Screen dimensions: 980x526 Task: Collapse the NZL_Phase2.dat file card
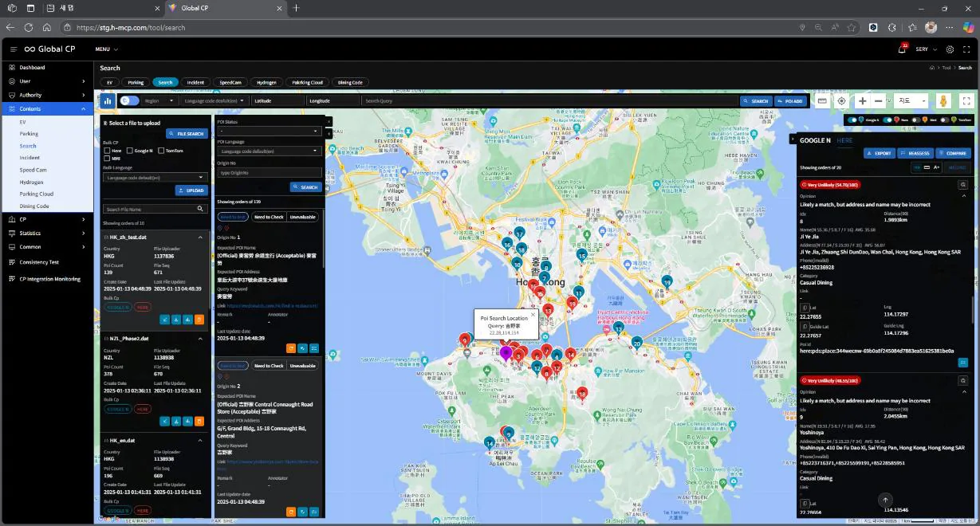click(x=200, y=338)
